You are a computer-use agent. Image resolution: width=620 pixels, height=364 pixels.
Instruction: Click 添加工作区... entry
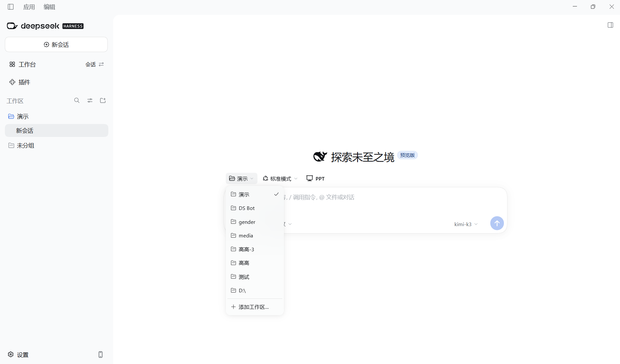click(x=255, y=307)
